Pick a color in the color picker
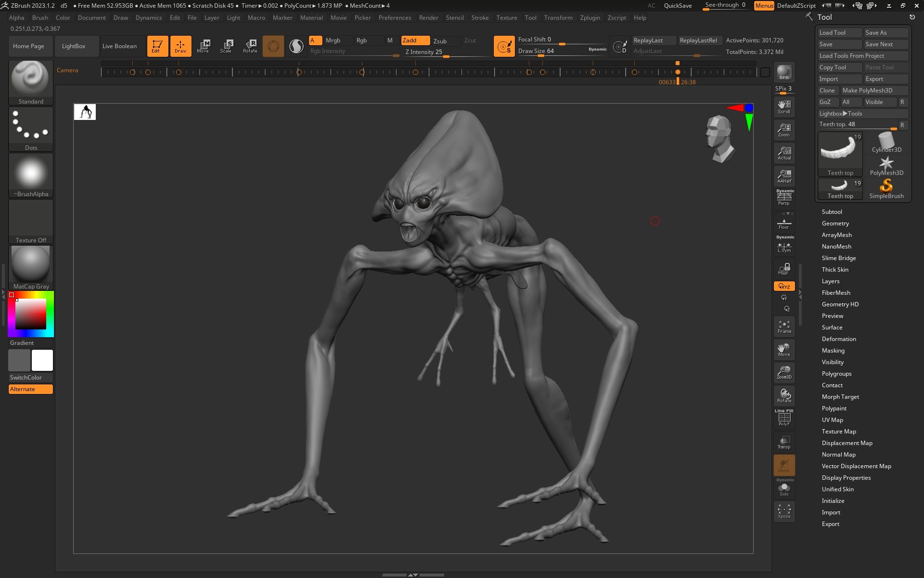924x578 pixels. [x=31, y=314]
